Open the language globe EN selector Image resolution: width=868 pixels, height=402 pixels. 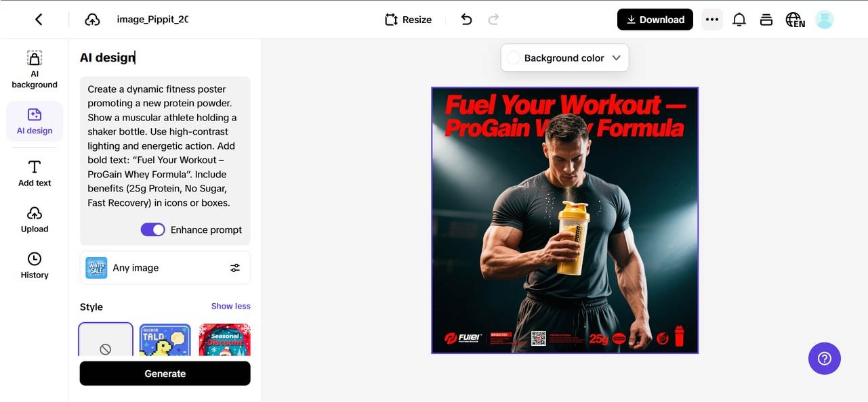click(x=795, y=20)
